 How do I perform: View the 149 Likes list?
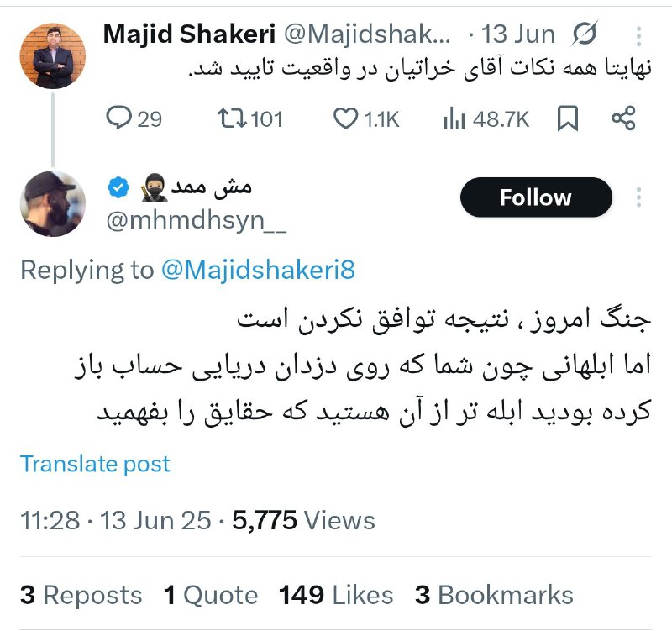tap(336, 595)
